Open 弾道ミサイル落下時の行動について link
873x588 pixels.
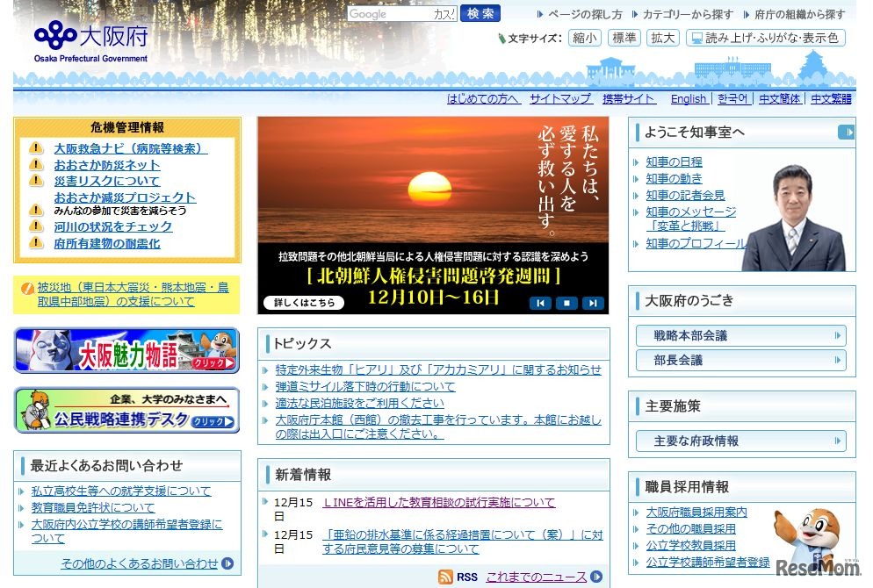click(364, 386)
